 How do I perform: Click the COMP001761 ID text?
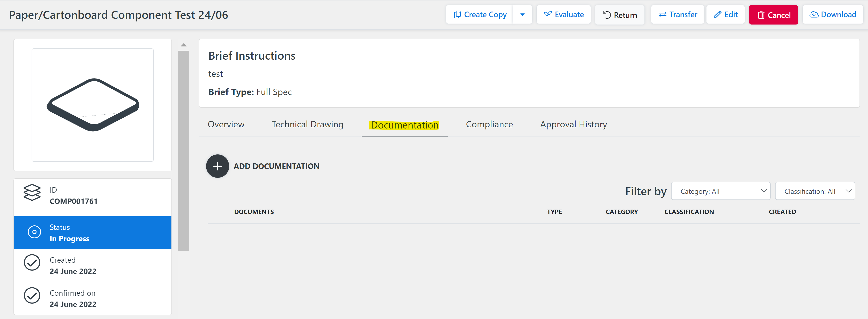tap(74, 201)
